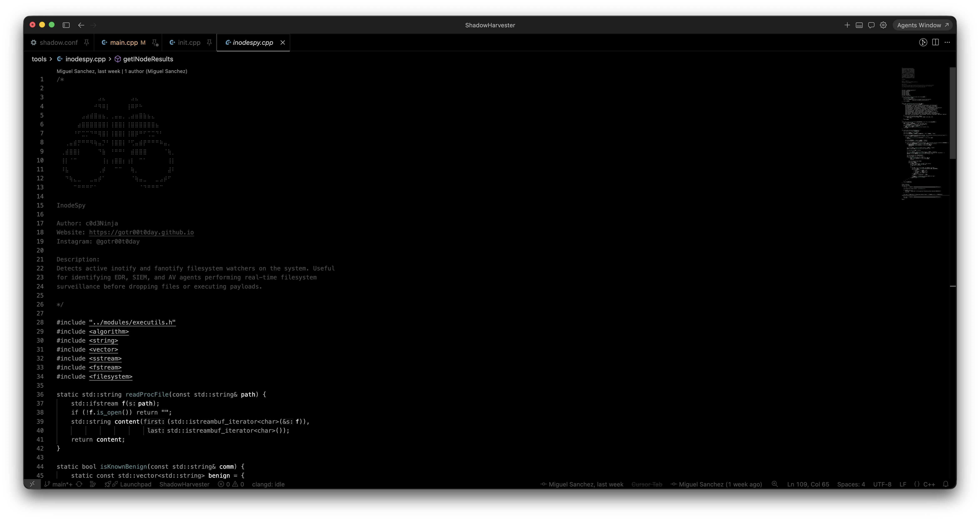980x520 pixels.
Task: Click Miguel Sanchez, last week blame status
Action: pyautogui.click(x=582, y=484)
